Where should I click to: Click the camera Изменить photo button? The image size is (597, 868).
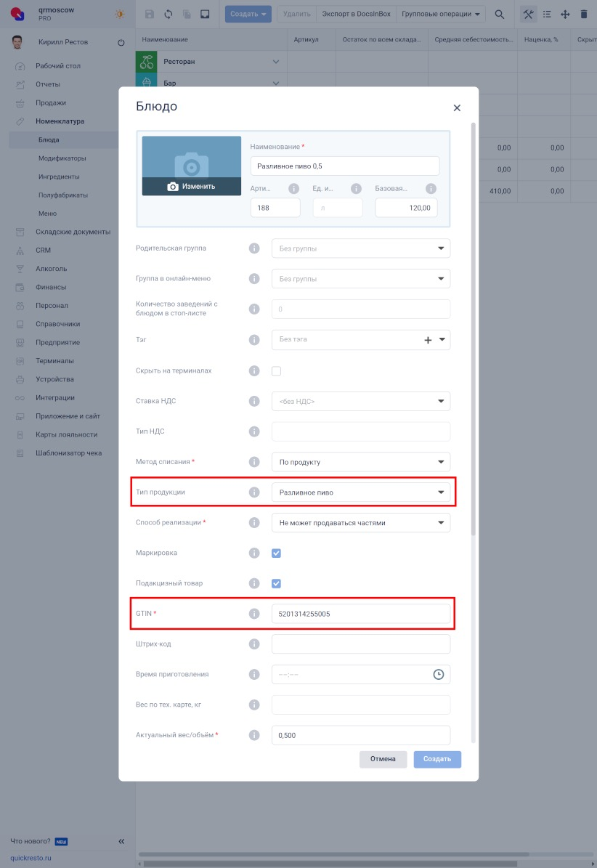click(x=192, y=187)
